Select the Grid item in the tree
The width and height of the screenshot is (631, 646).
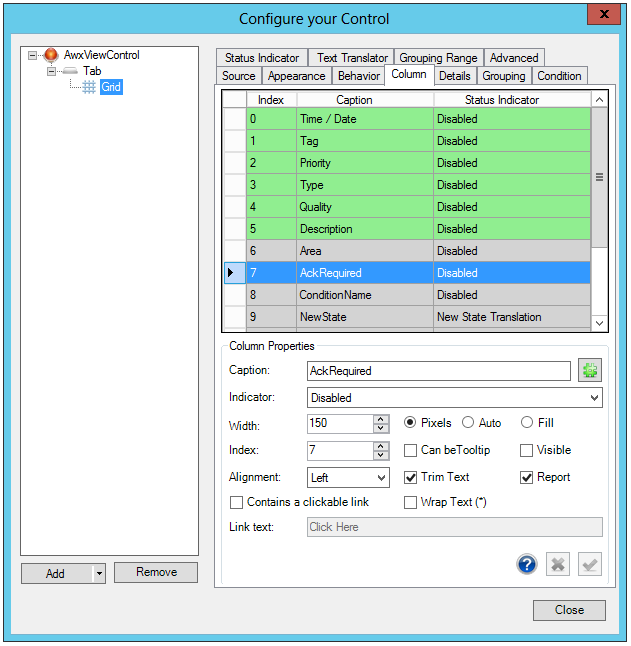(x=110, y=87)
